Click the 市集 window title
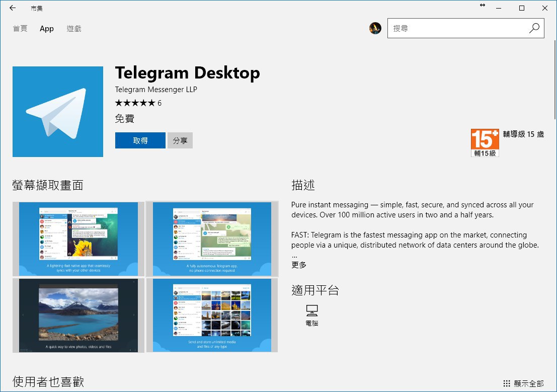Image resolution: width=557 pixels, height=392 pixels. (x=37, y=8)
